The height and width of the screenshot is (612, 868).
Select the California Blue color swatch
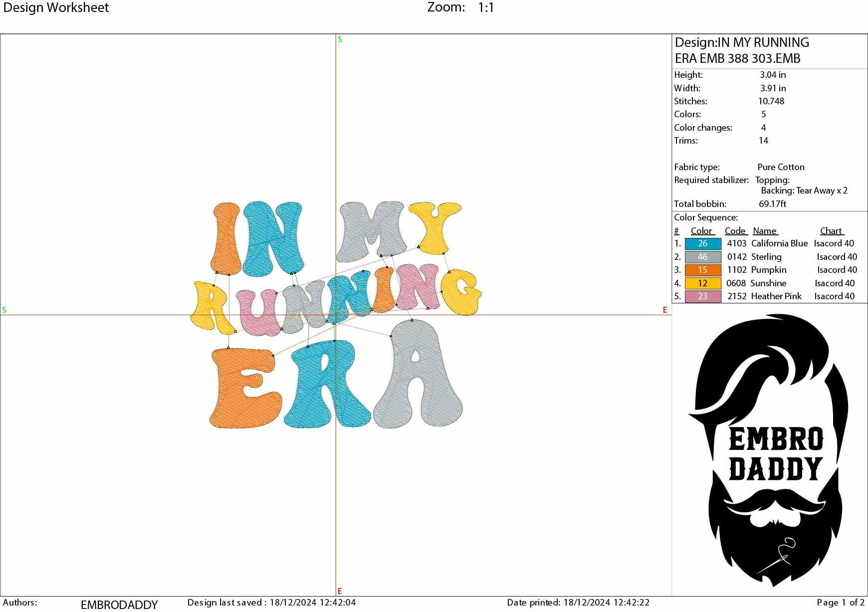tap(702, 243)
